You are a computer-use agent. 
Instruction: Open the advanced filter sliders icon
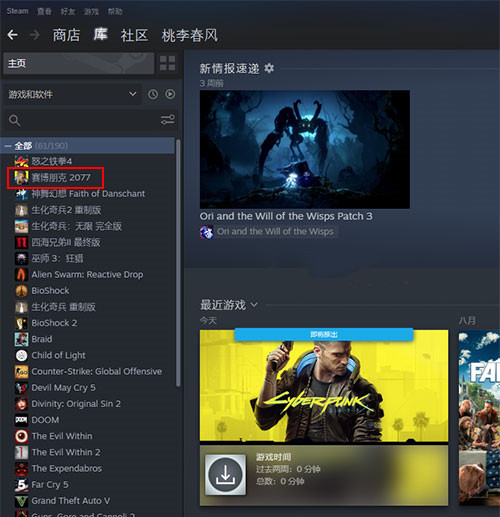(x=168, y=120)
